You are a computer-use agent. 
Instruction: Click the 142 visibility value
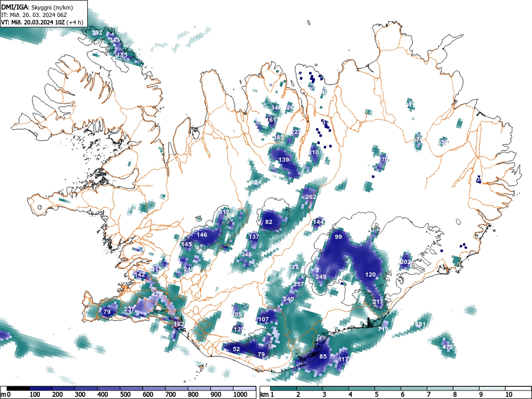(x=140, y=275)
